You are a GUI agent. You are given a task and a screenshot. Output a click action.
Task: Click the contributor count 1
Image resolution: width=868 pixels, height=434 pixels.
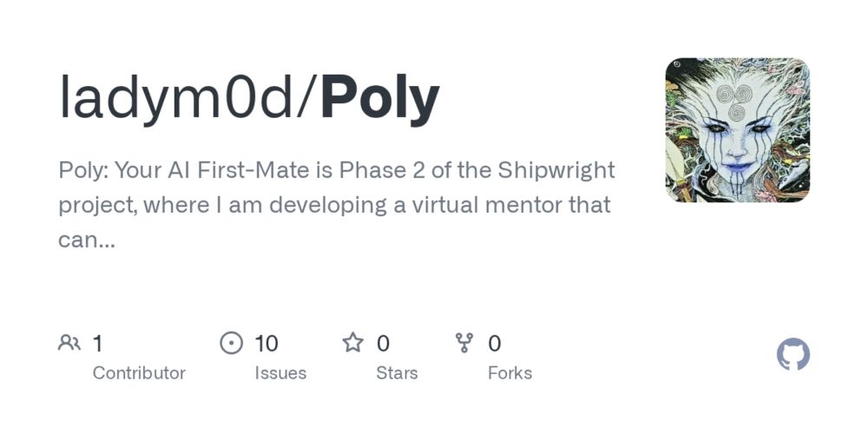point(97,344)
